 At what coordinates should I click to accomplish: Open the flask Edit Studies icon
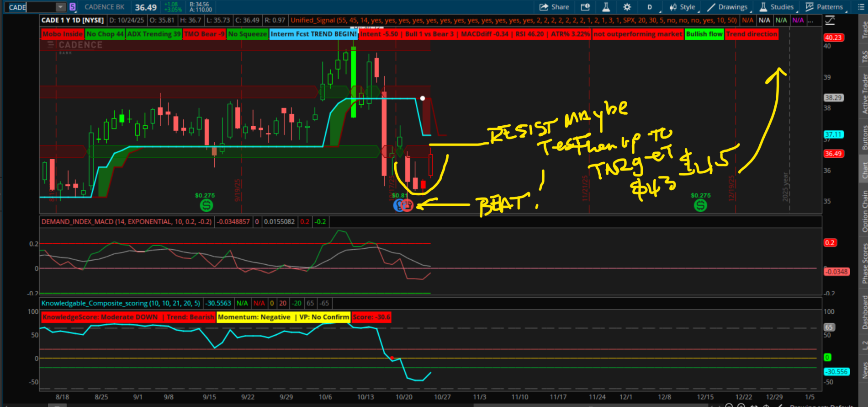click(606, 7)
